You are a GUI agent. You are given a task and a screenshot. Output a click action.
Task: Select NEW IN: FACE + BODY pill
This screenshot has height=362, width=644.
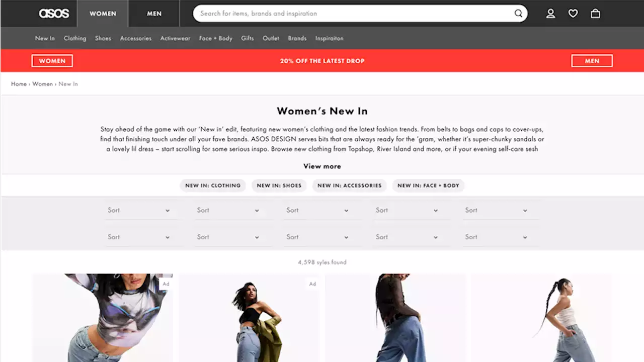[x=428, y=186]
